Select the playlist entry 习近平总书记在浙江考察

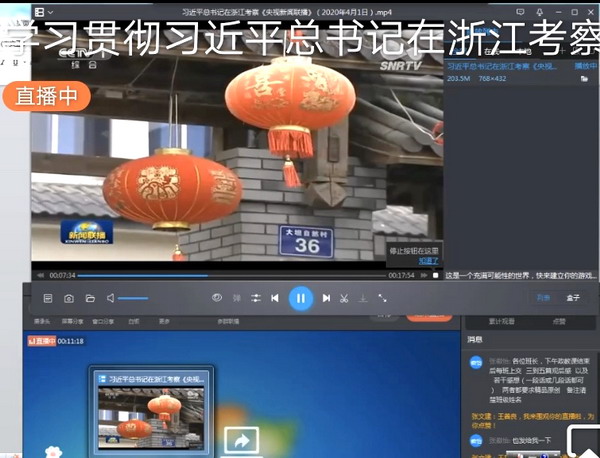(x=502, y=66)
